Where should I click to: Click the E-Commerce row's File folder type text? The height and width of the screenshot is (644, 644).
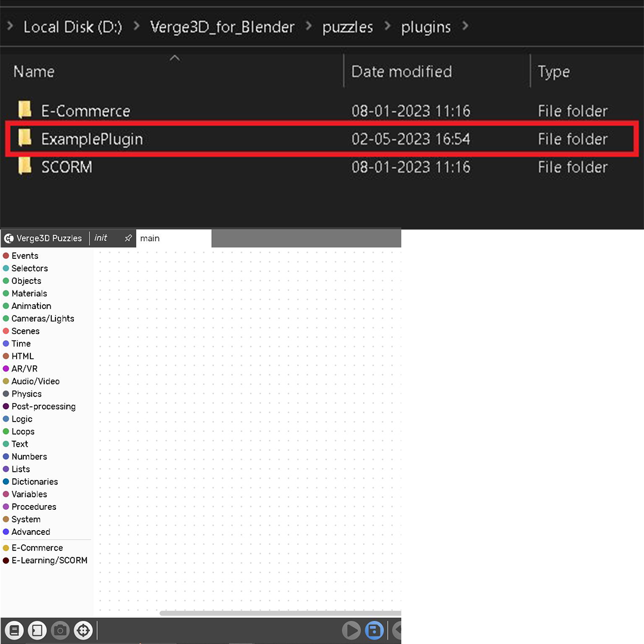(572, 111)
